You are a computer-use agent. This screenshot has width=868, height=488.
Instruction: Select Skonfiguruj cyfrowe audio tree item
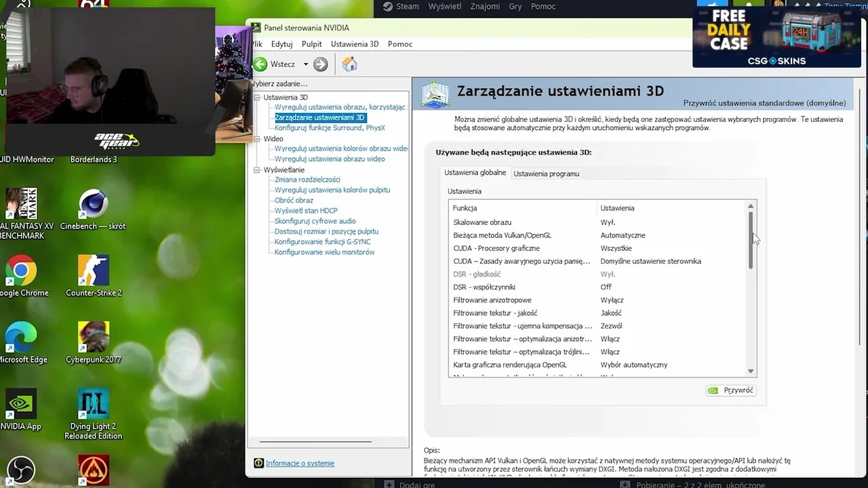tap(315, 221)
